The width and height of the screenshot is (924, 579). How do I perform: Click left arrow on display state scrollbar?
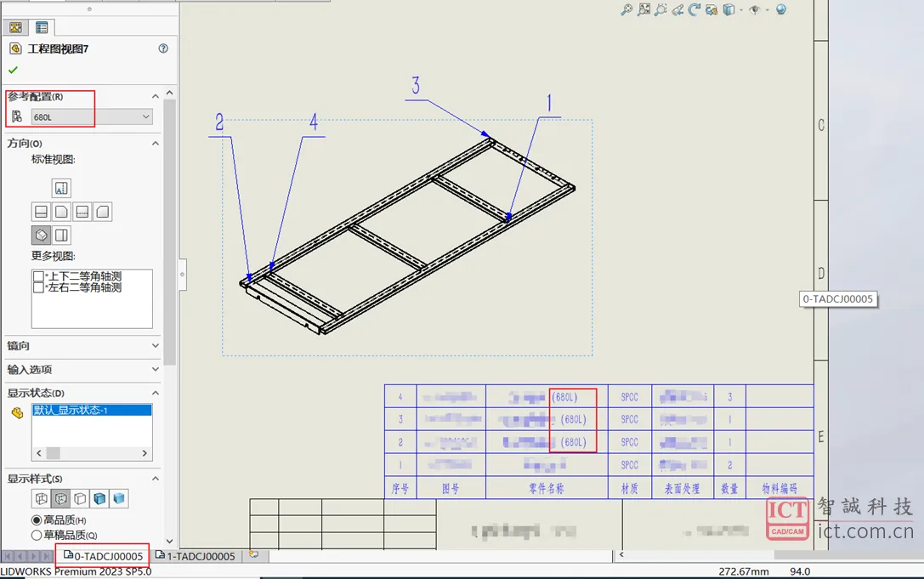point(39,453)
